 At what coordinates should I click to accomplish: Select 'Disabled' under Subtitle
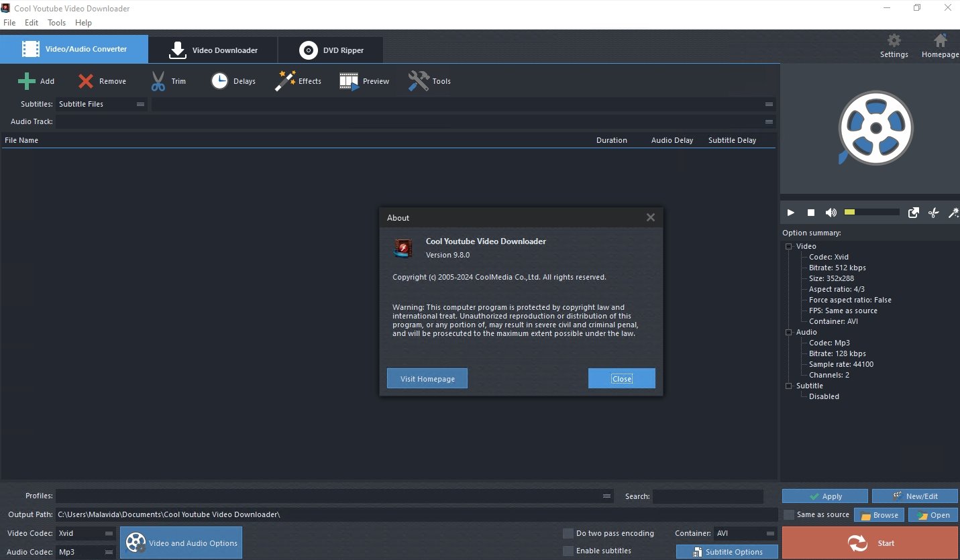[824, 396]
